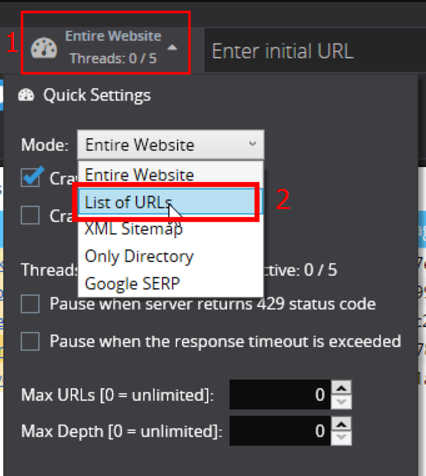Increase Max URLs with up arrow

341,388
